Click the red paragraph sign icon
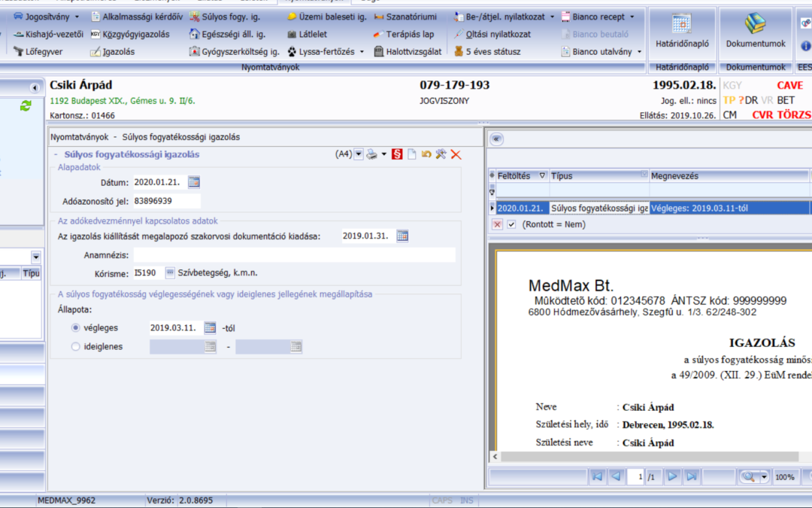The height and width of the screenshot is (508, 812). pyautogui.click(x=397, y=154)
